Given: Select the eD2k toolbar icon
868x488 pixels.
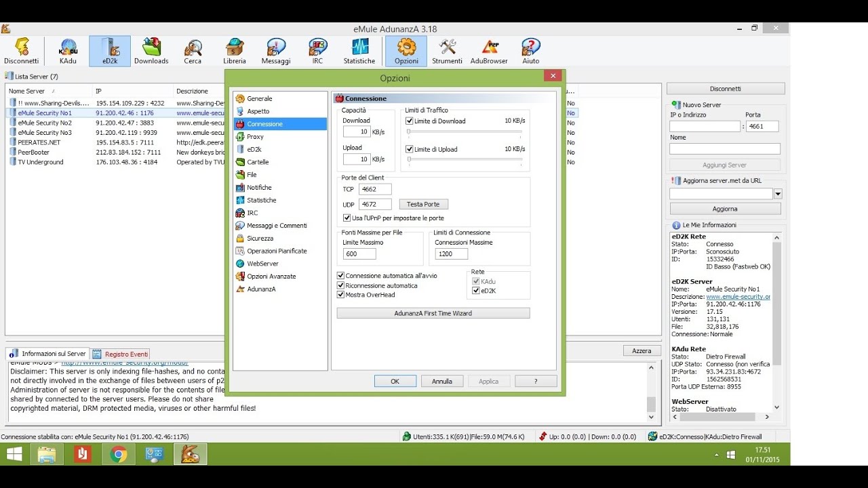Looking at the screenshot, I should click(x=110, y=52).
